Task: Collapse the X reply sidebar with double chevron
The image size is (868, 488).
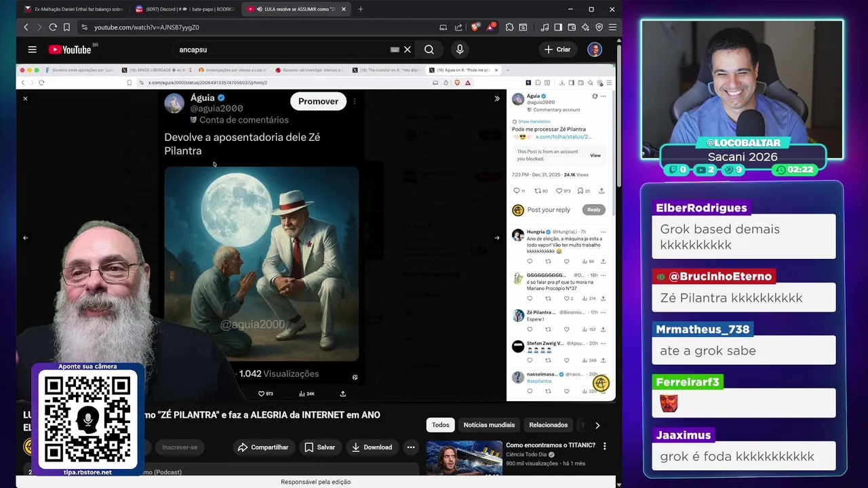Action: tap(497, 99)
